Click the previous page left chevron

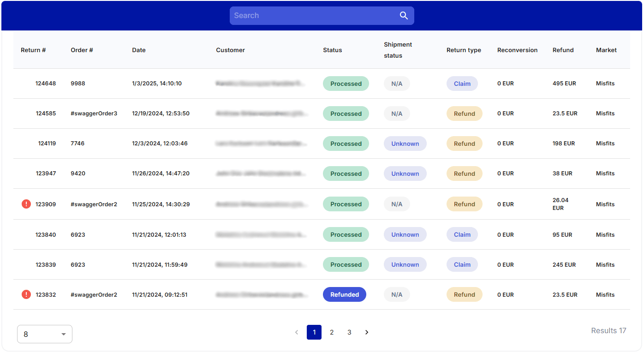(297, 332)
